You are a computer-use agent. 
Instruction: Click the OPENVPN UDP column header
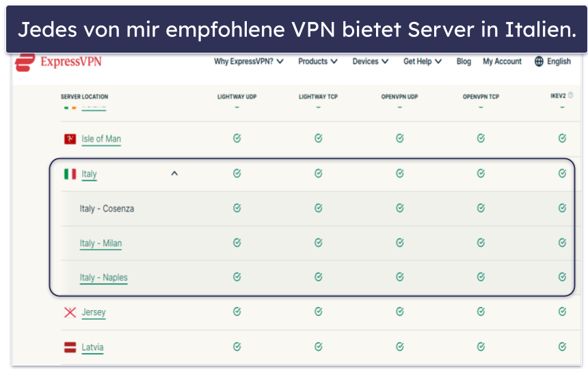pos(400,97)
